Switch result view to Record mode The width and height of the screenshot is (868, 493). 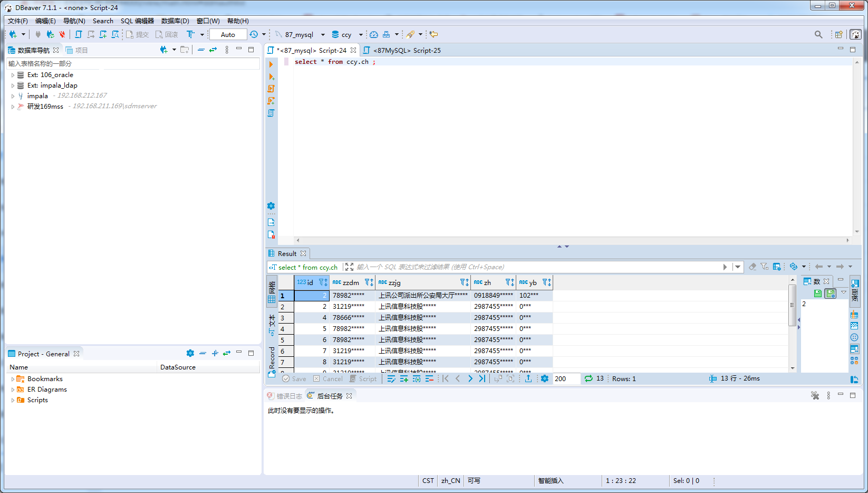coord(272,360)
